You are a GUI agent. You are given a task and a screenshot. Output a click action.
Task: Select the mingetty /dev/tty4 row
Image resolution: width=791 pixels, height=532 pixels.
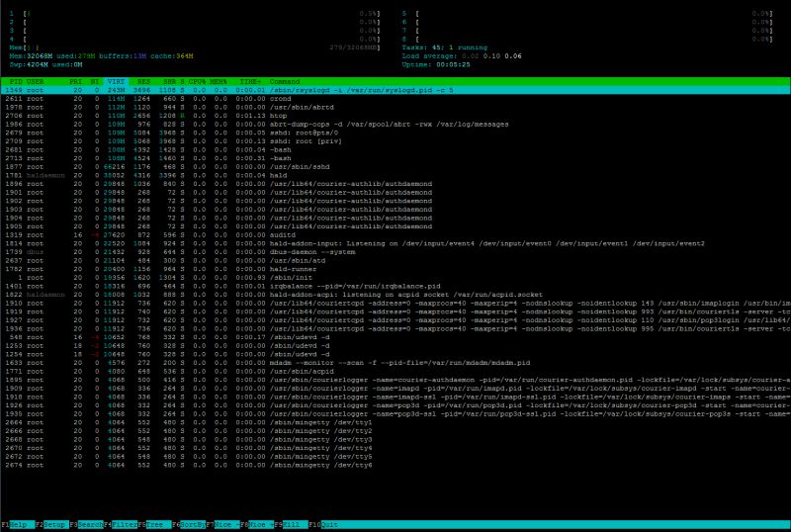click(x=395, y=448)
